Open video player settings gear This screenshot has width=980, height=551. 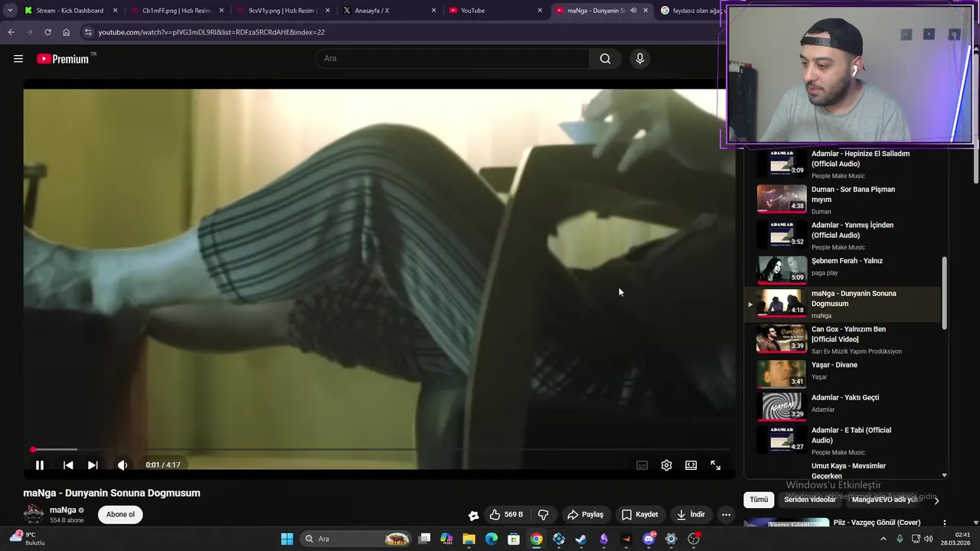point(667,465)
